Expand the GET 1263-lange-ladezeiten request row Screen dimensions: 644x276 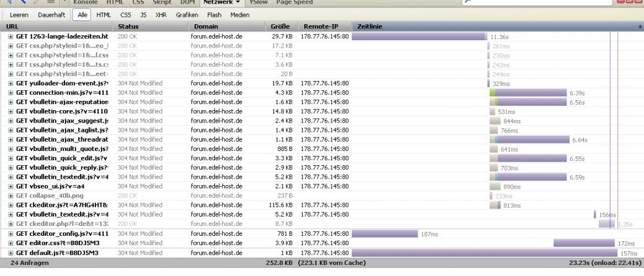11,37
